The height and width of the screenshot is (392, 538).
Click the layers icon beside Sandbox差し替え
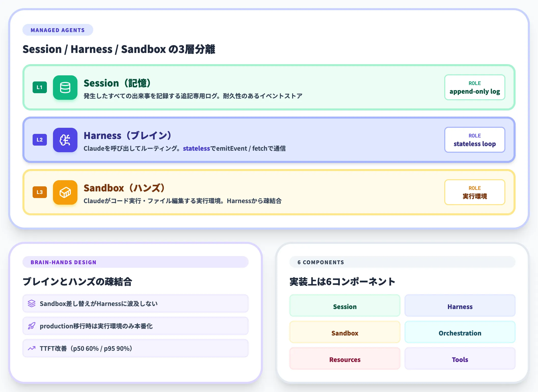(x=32, y=303)
